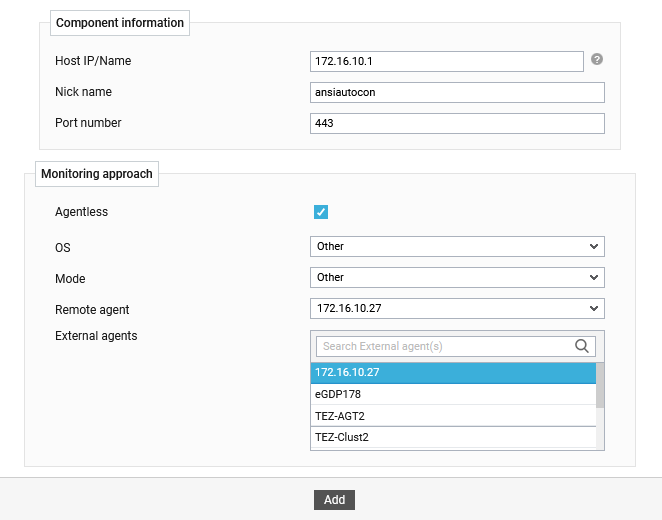Click the Monitoring approach heading
This screenshot has width=662, height=520.
pyautogui.click(x=97, y=174)
